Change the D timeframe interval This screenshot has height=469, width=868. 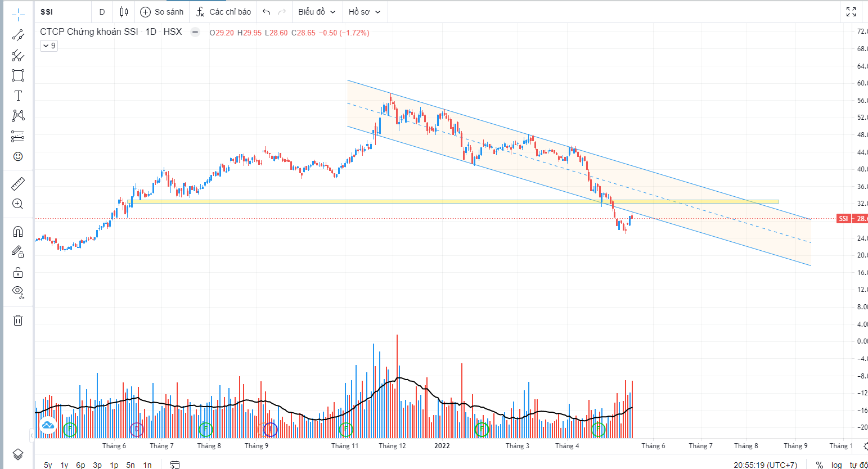pyautogui.click(x=102, y=12)
